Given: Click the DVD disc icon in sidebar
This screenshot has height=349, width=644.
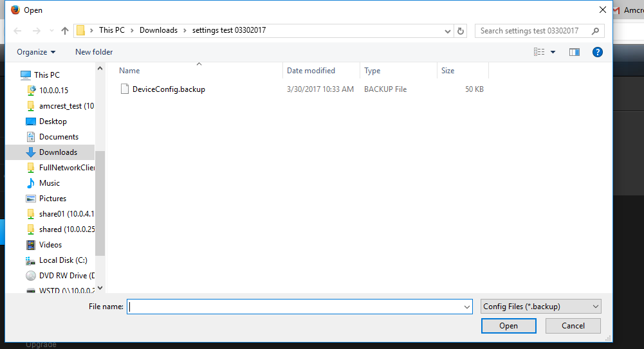Looking at the screenshot, I should pos(31,276).
